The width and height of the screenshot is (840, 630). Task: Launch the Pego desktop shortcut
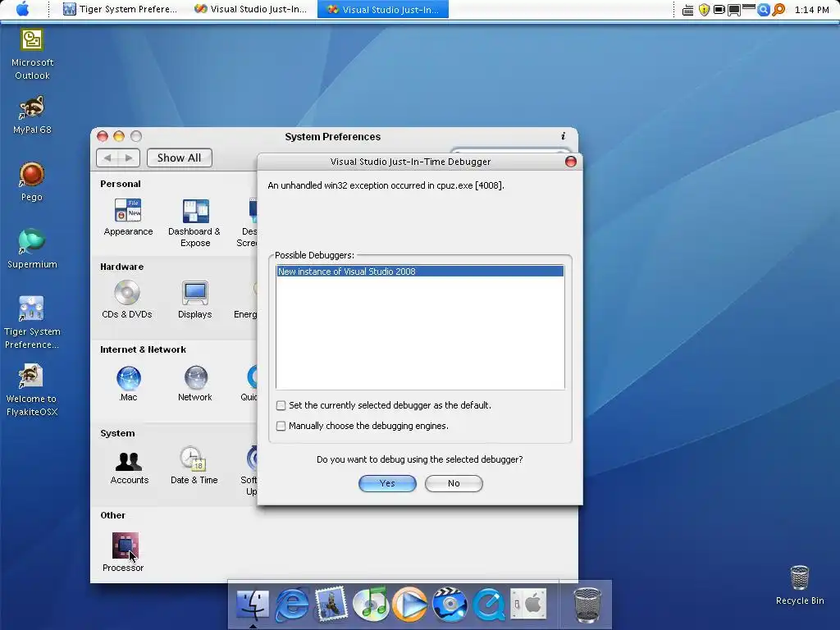pyautogui.click(x=32, y=182)
